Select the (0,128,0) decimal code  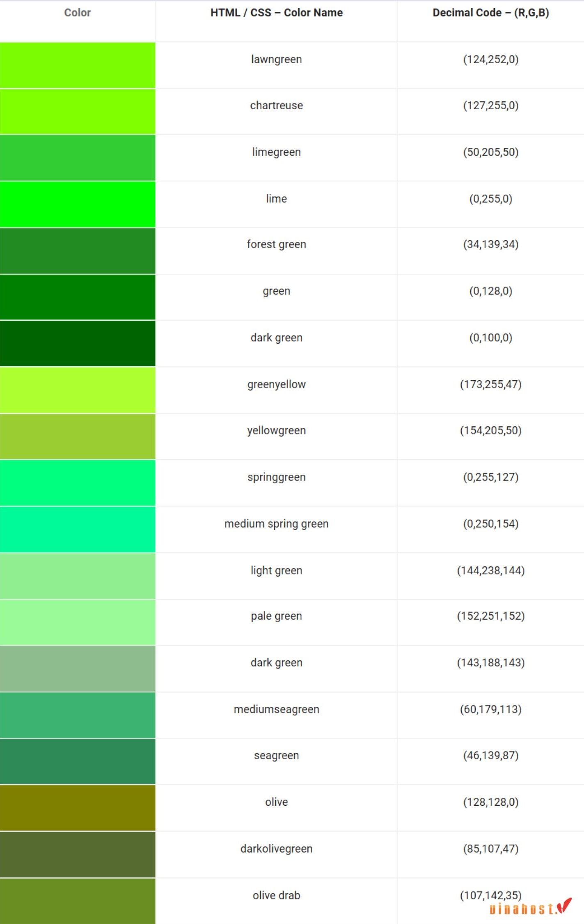coord(491,291)
